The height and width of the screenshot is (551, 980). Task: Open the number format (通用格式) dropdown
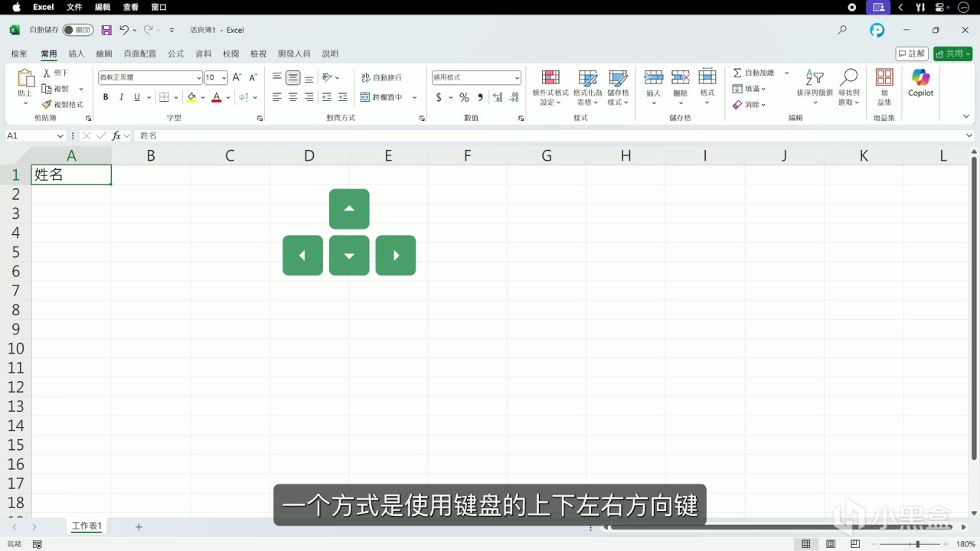pos(517,77)
